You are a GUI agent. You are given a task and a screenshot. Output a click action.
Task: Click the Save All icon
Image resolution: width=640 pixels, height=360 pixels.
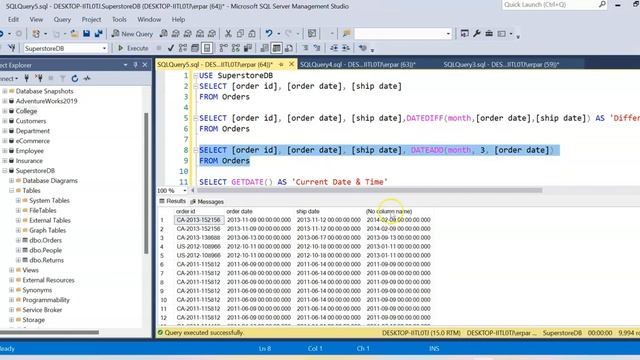click(x=98, y=34)
